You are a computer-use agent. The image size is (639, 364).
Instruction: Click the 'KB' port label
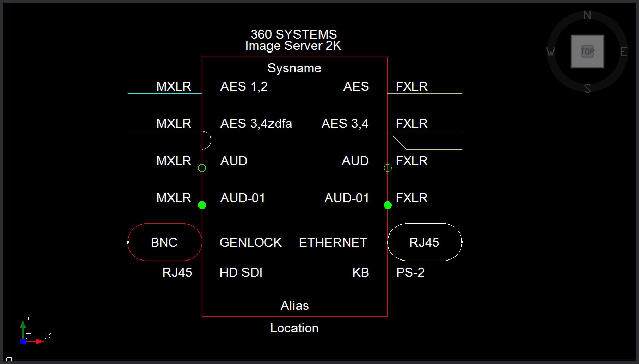(x=361, y=272)
